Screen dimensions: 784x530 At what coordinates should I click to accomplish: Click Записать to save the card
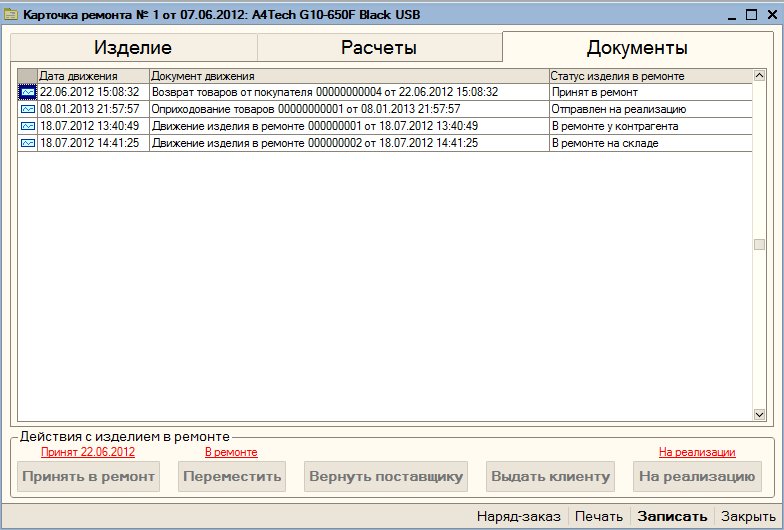[672, 517]
